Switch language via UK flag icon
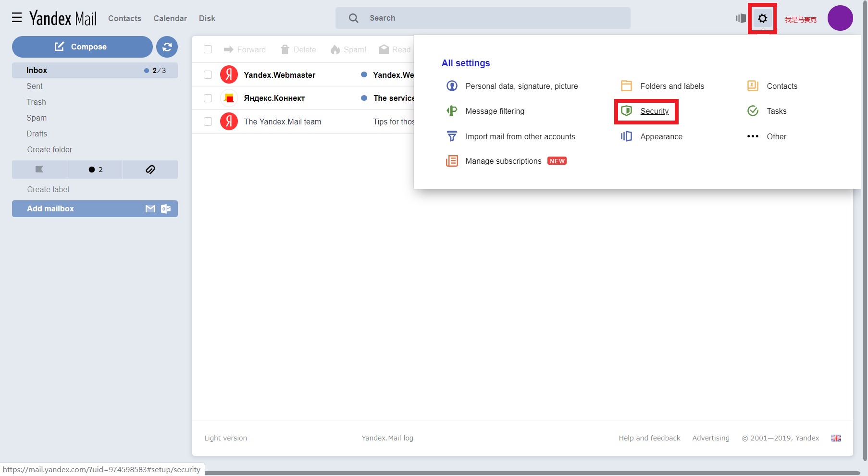The image size is (868, 476). coord(836,438)
